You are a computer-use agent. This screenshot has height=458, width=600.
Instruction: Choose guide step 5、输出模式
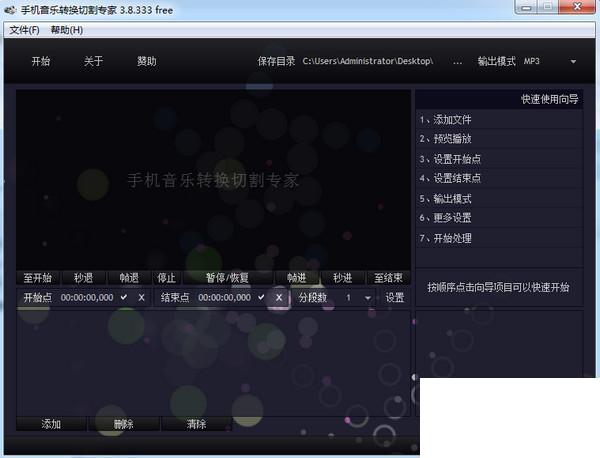coord(499,199)
